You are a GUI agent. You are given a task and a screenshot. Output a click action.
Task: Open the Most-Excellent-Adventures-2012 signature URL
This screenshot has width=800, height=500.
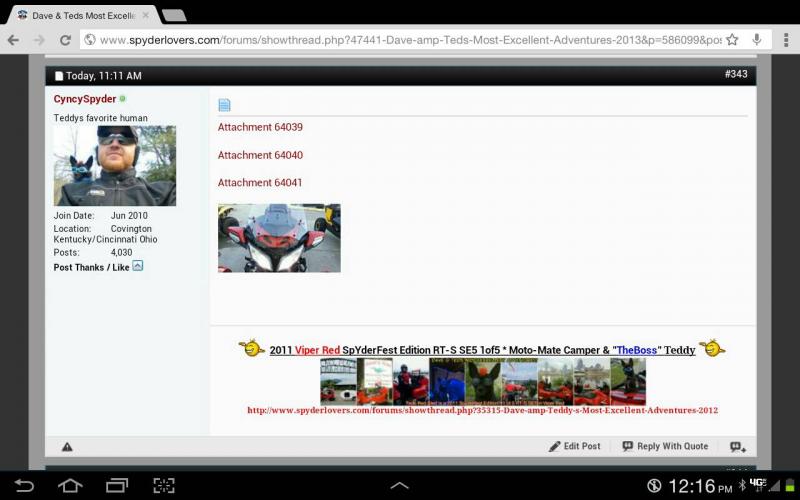[x=483, y=410]
